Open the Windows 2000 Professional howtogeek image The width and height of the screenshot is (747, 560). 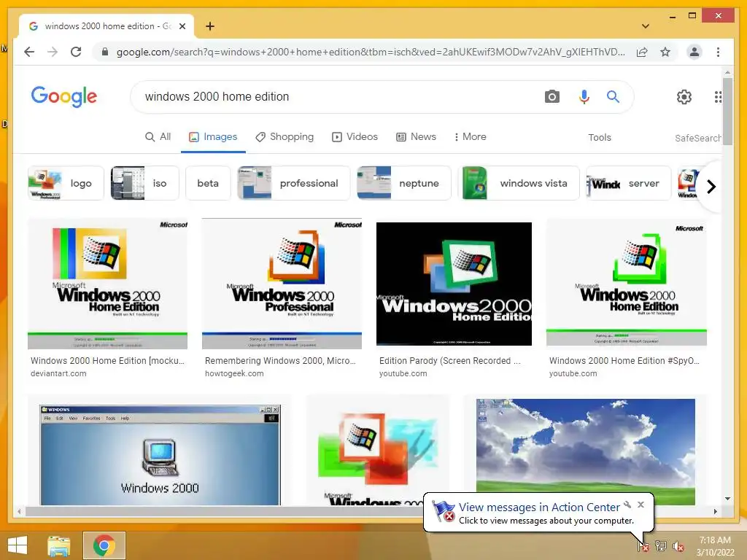point(282,284)
